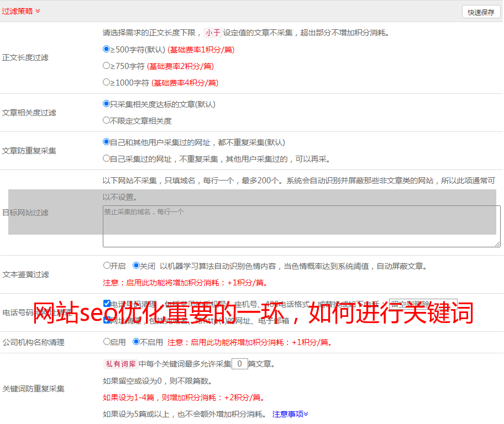The image size is (504, 424).
Task: Click the 正文长度过滤 row label
Action: [x=25, y=57]
